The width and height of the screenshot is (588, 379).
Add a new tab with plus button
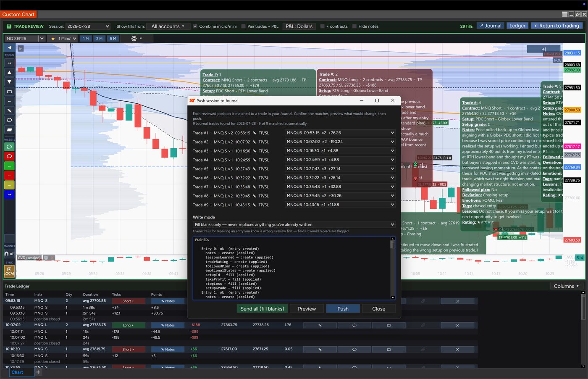(38, 372)
